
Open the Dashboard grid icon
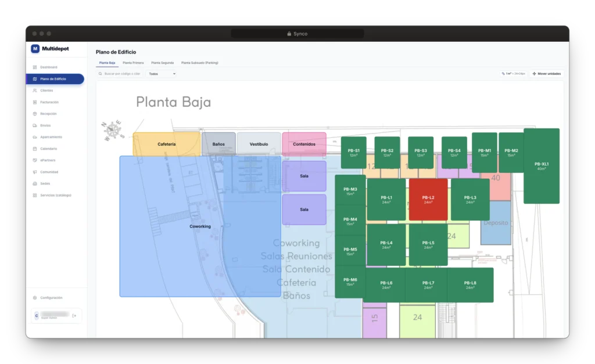click(35, 67)
